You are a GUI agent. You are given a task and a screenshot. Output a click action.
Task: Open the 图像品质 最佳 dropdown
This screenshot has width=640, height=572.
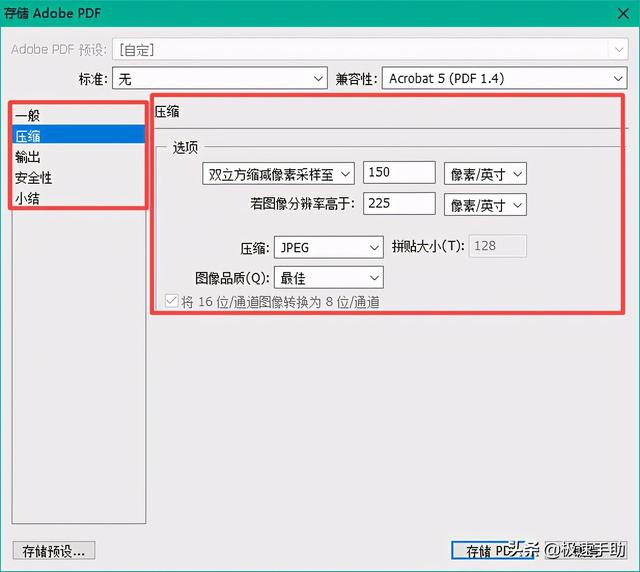pyautogui.click(x=329, y=278)
